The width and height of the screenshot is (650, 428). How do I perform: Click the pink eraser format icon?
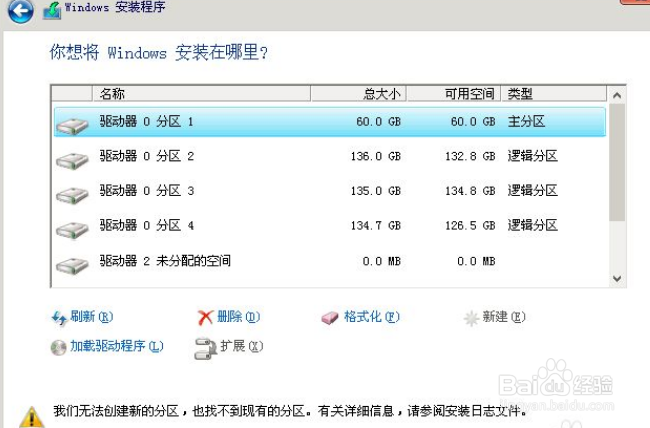click(330, 318)
